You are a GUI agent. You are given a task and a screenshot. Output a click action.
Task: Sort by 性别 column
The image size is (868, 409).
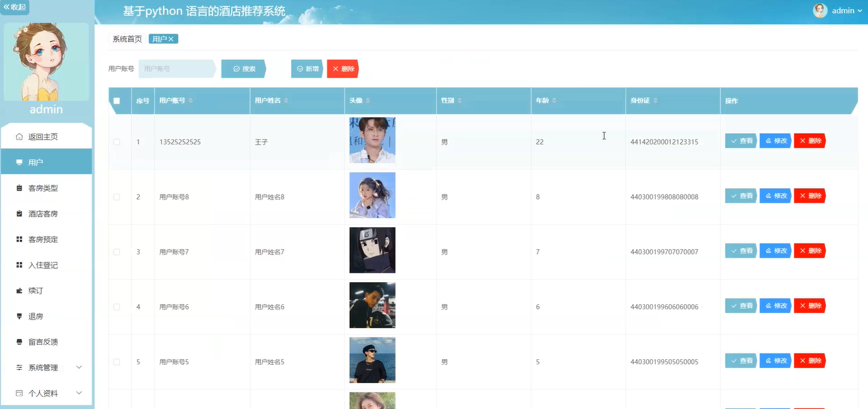(x=459, y=101)
